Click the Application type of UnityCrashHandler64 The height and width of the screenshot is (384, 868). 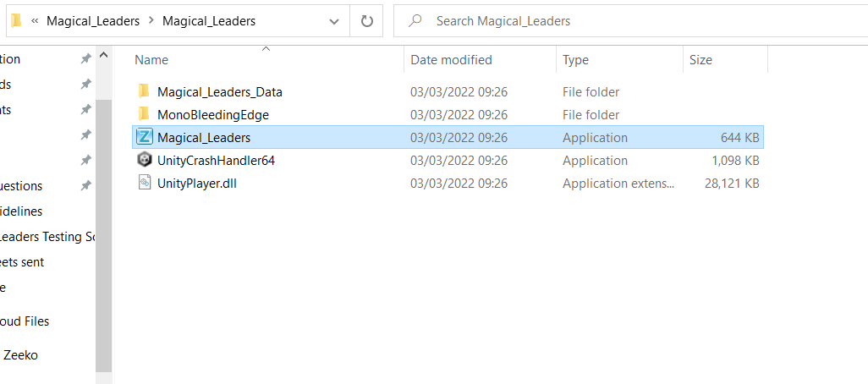(x=595, y=161)
